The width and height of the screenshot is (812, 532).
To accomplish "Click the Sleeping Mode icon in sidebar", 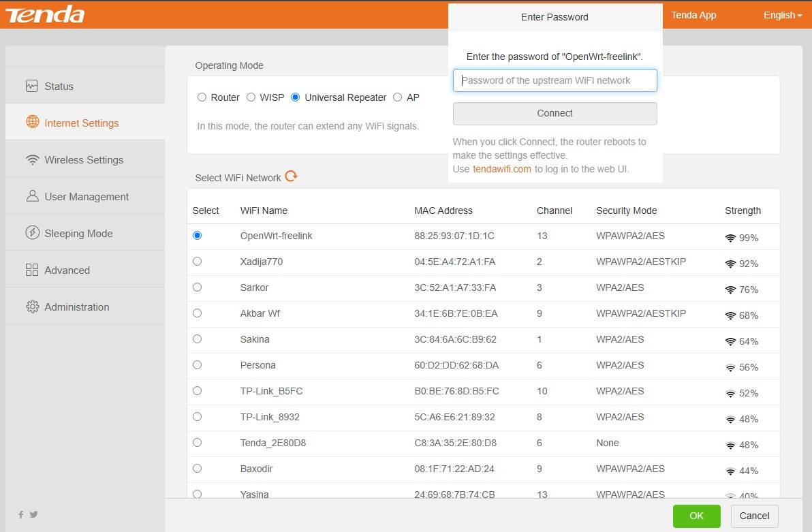I will (x=32, y=233).
